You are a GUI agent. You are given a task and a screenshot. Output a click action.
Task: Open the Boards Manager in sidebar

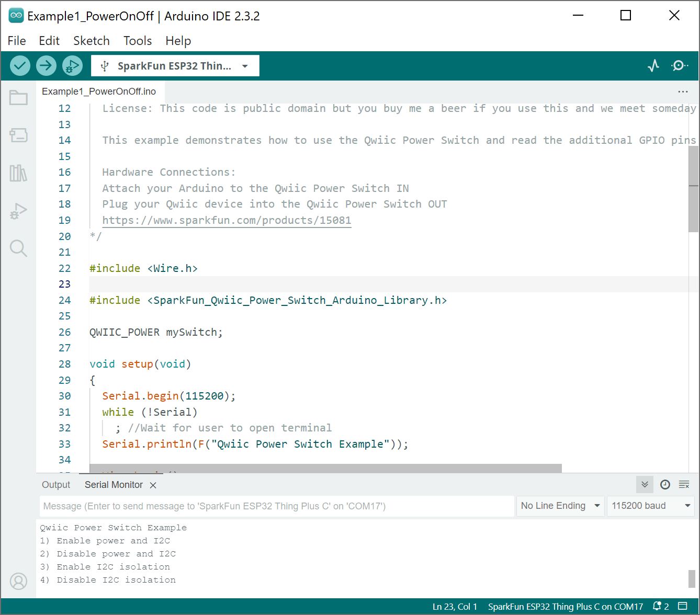point(18,135)
